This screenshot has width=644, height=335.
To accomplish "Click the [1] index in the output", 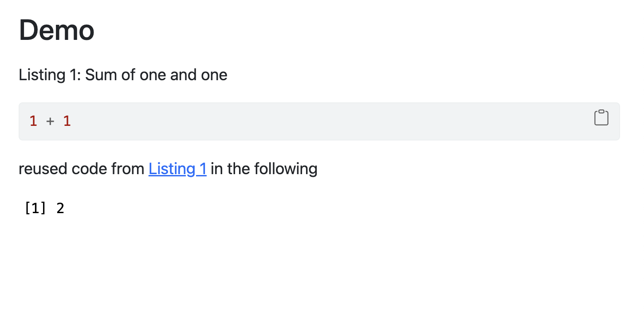I will pos(35,208).
